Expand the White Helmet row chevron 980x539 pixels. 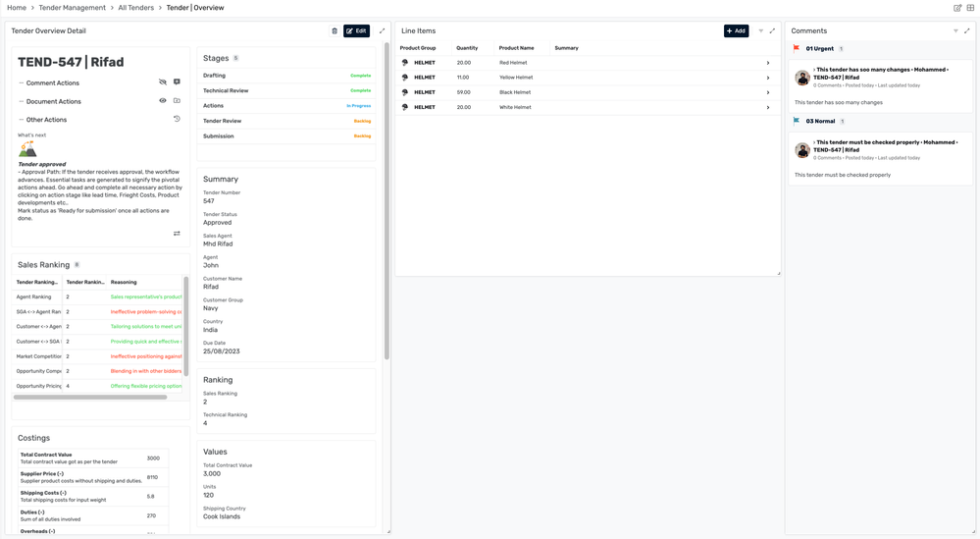click(x=768, y=108)
